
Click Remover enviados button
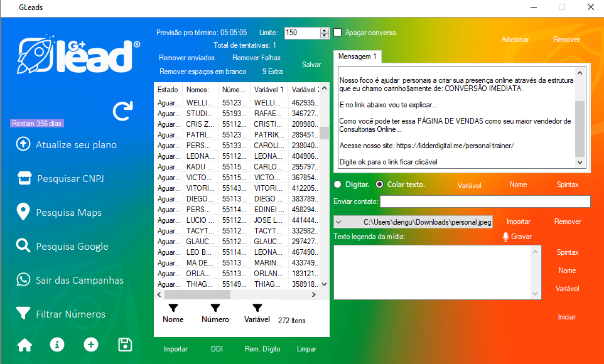click(x=186, y=58)
